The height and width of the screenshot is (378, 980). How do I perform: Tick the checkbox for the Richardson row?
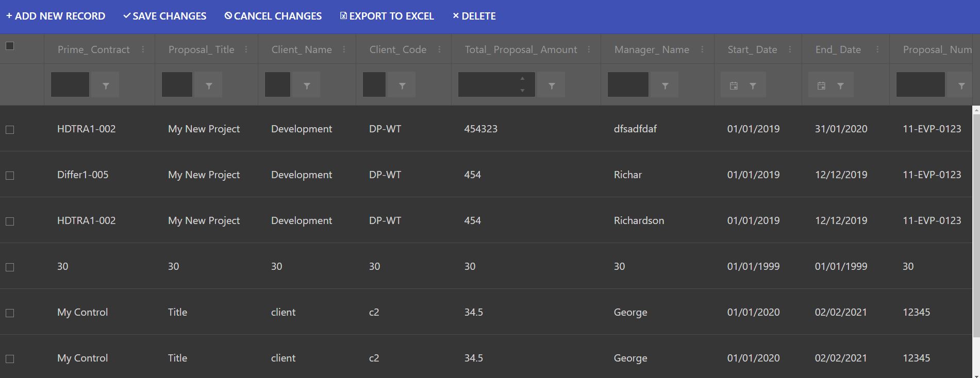coord(10,221)
